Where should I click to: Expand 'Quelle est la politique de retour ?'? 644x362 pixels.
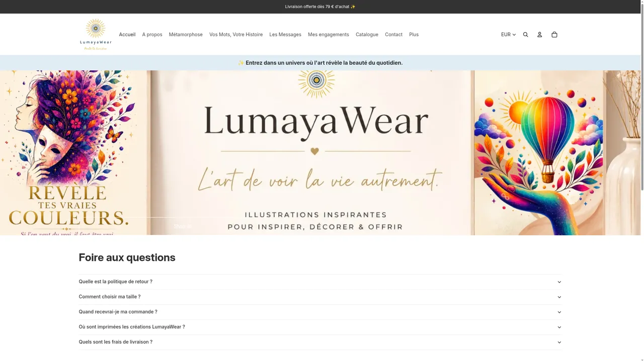(x=320, y=282)
